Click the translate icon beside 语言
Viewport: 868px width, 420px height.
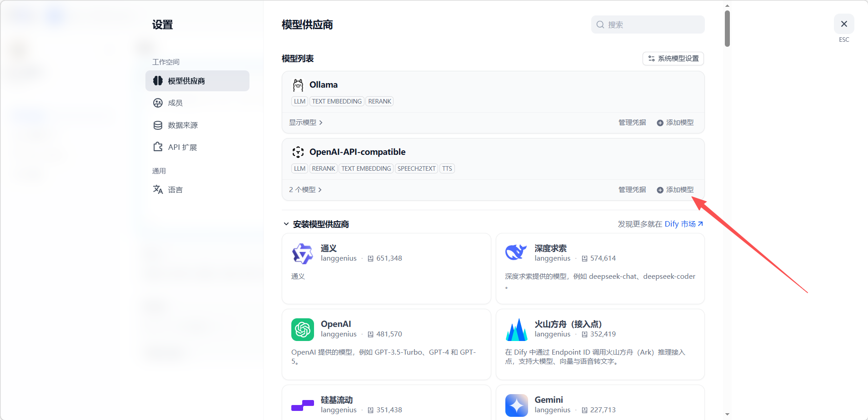pyautogui.click(x=158, y=189)
